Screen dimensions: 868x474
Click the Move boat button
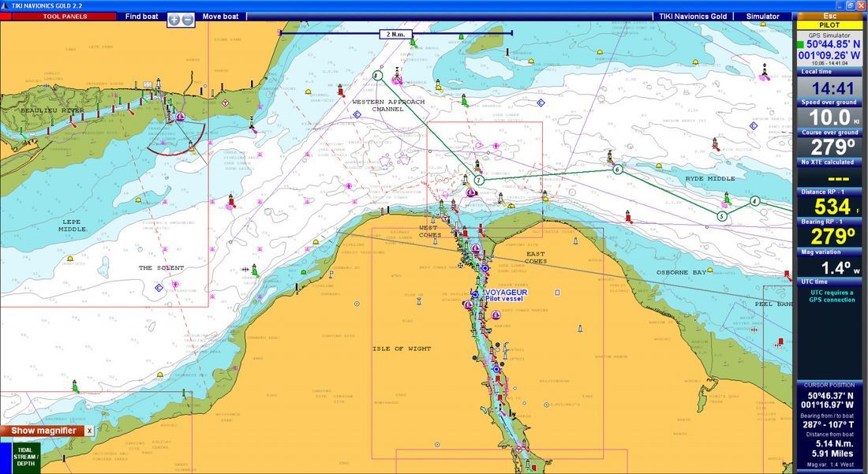point(222,15)
